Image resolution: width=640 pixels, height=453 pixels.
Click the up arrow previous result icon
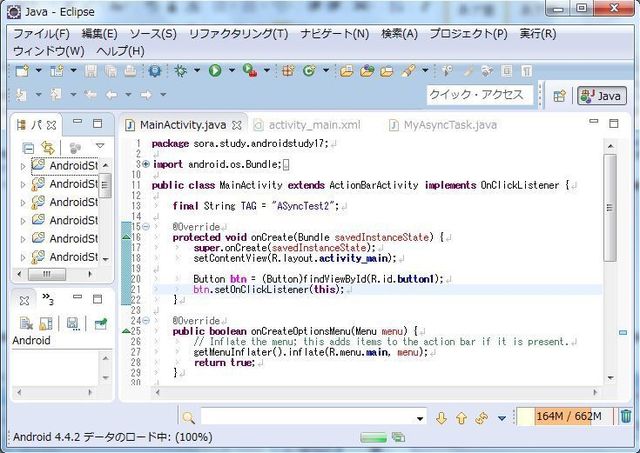pos(461,418)
